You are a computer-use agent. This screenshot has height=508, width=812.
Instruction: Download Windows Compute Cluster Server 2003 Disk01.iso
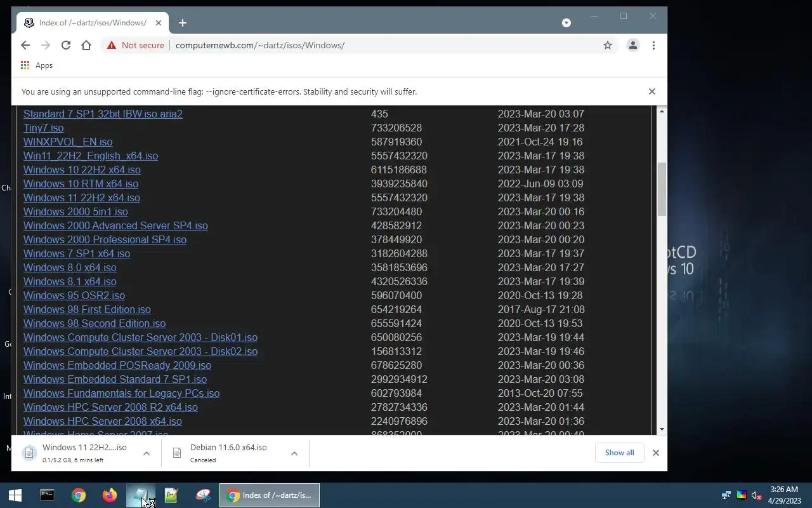[x=140, y=337]
